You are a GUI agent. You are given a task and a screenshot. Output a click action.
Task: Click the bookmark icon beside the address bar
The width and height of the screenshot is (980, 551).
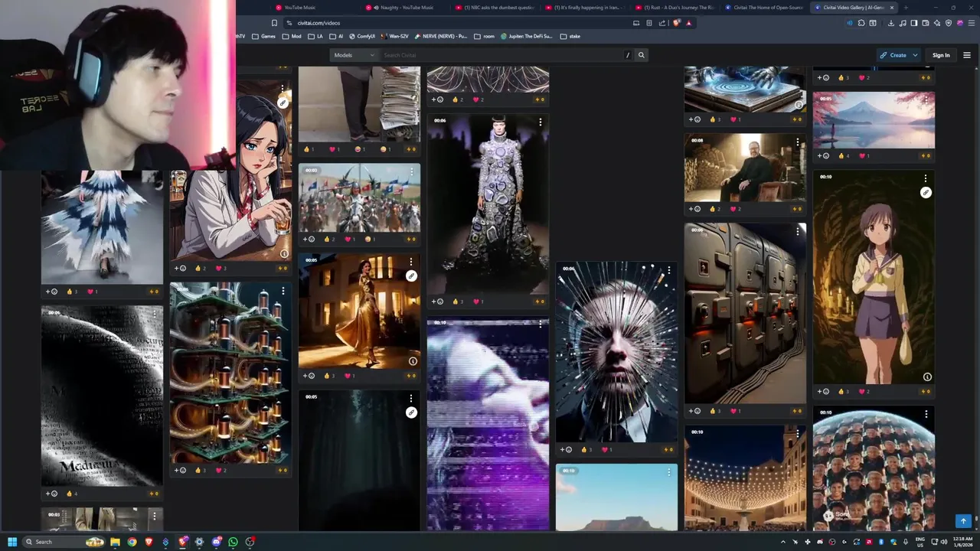[x=274, y=23]
